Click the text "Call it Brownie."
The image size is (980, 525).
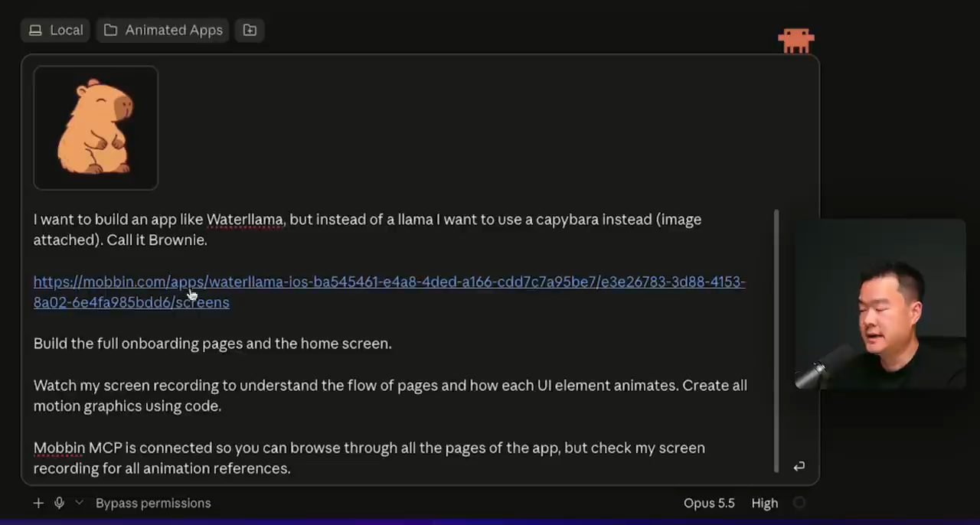157,240
